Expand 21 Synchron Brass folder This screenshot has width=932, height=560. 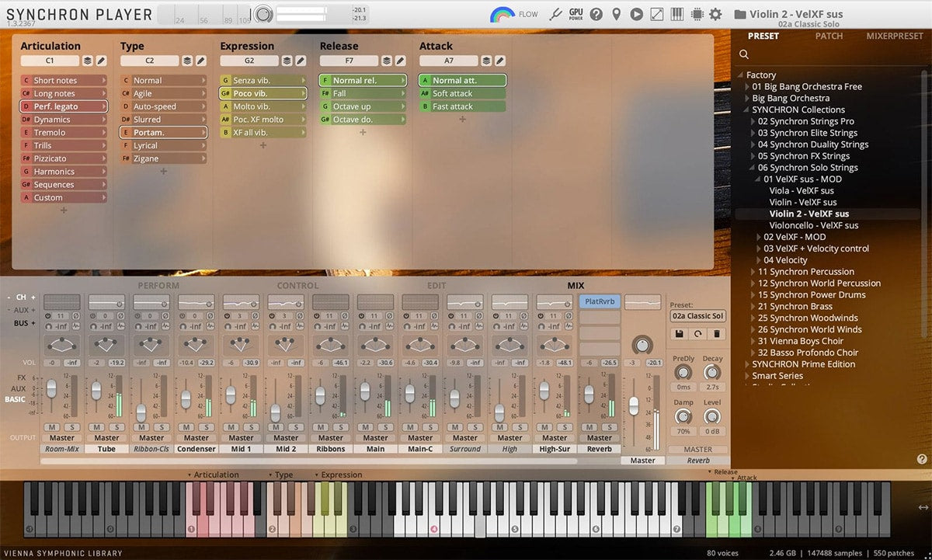[x=753, y=307]
